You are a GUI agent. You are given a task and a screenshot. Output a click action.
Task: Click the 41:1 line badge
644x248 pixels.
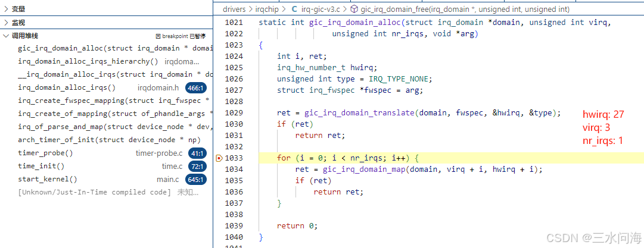tap(198, 153)
